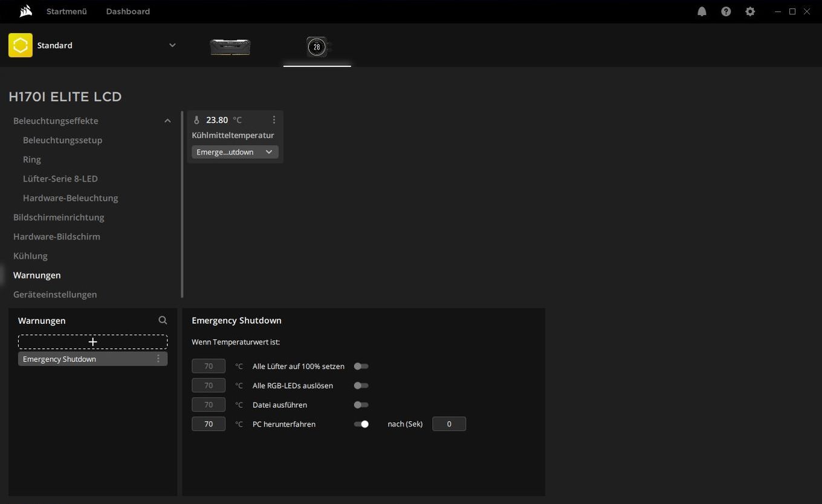The height and width of the screenshot is (504, 822).
Task: Open Hardware-Beleuchtung item
Action: tap(70, 198)
